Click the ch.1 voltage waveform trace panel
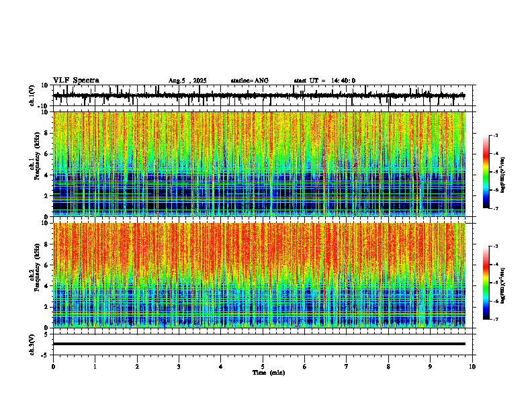 [x=264, y=95]
